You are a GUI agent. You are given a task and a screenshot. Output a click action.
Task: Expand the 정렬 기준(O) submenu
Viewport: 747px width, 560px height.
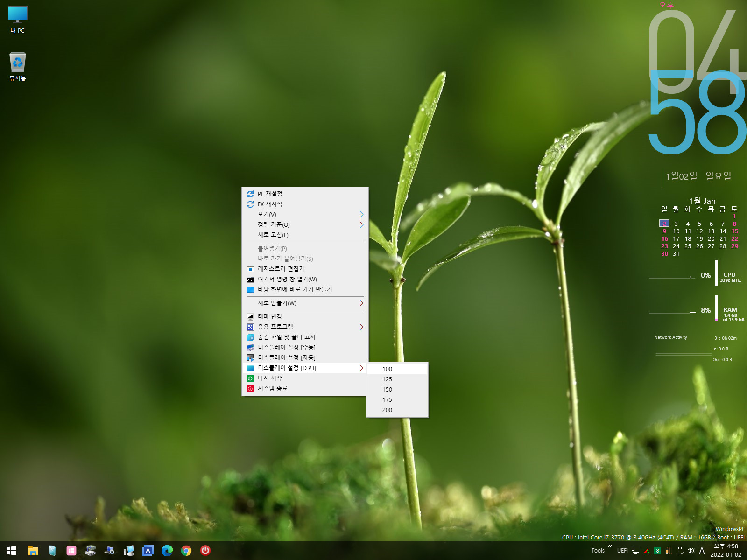[305, 224]
